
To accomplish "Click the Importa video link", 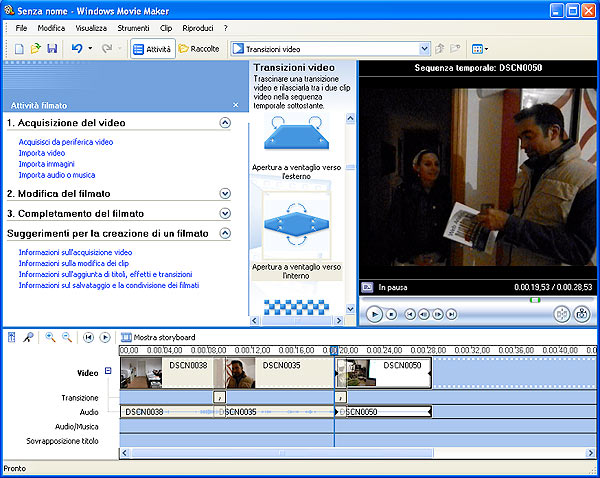I will [x=42, y=153].
